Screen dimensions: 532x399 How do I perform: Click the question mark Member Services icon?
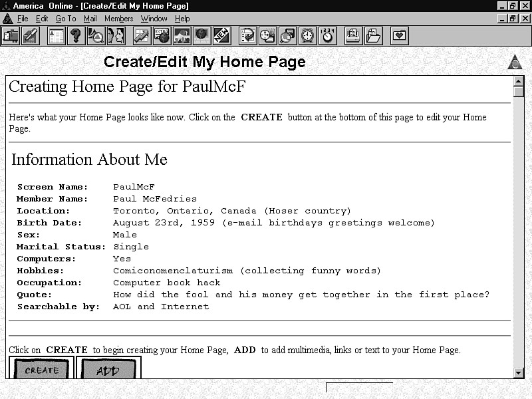click(x=76, y=36)
